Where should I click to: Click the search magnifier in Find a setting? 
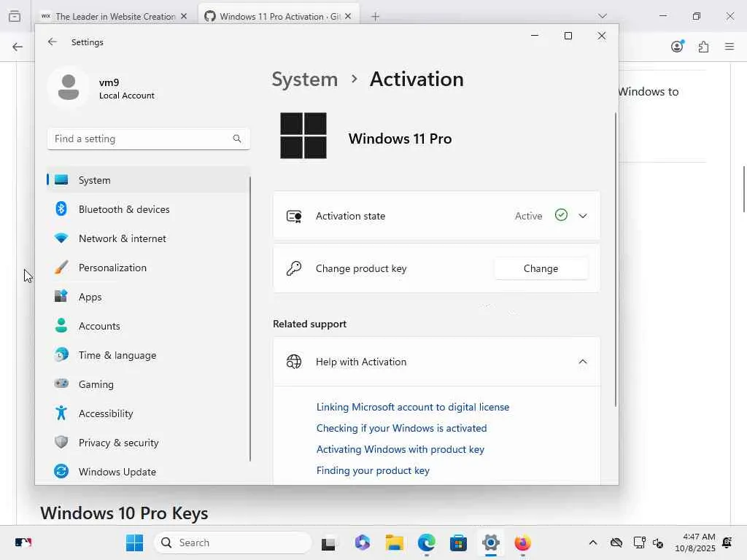237,139
